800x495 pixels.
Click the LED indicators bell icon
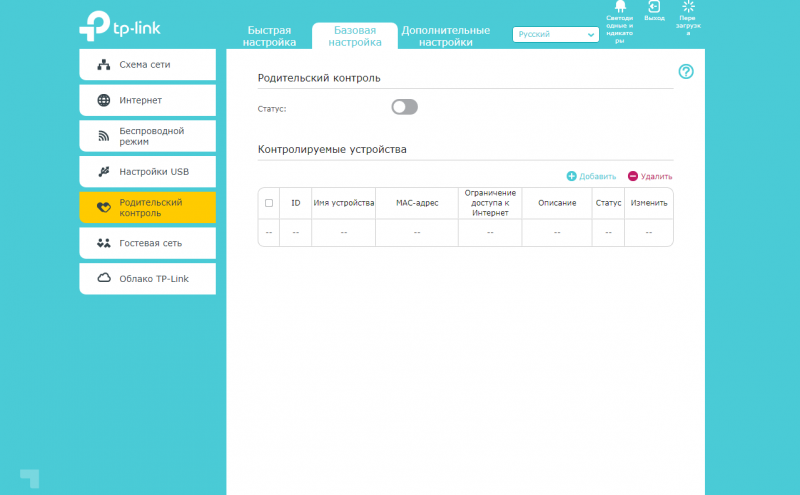620,6
